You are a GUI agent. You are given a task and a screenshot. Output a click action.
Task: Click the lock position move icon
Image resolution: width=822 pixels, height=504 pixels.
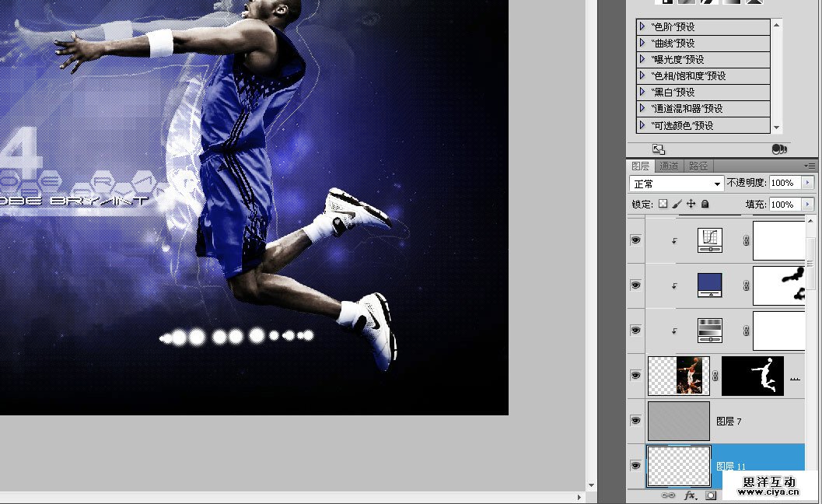click(x=691, y=204)
